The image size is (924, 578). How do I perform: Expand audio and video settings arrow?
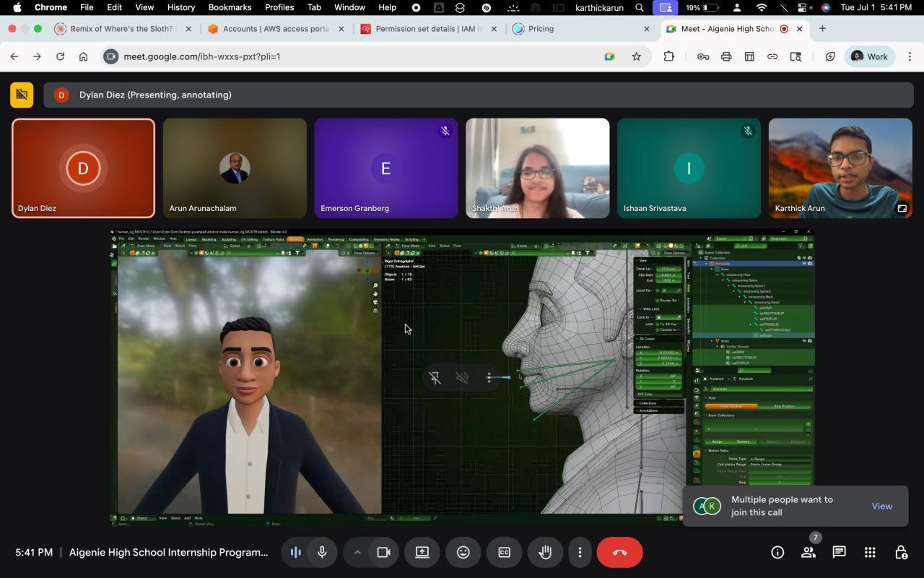tap(357, 553)
